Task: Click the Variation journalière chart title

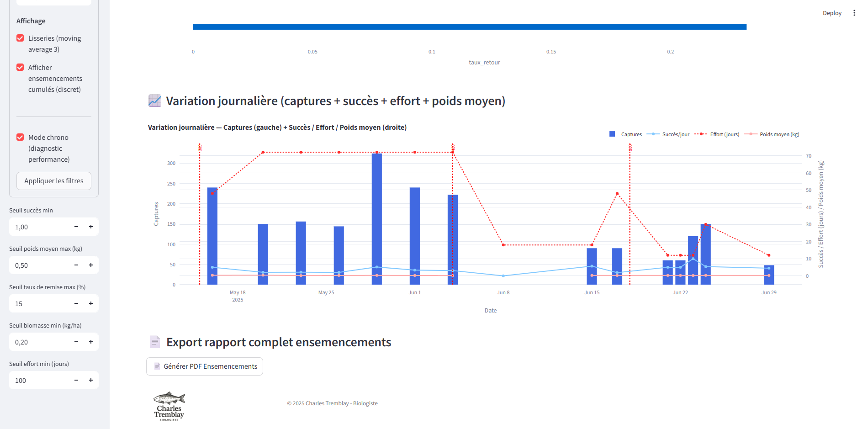Action: coord(277,127)
